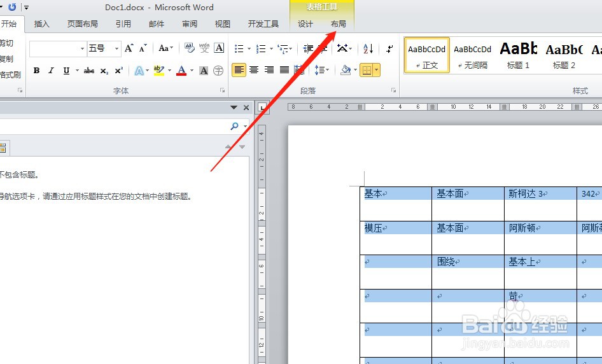602x364 pixels.
Task: Apply subscript formatting
Action: click(x=104, y=71)
